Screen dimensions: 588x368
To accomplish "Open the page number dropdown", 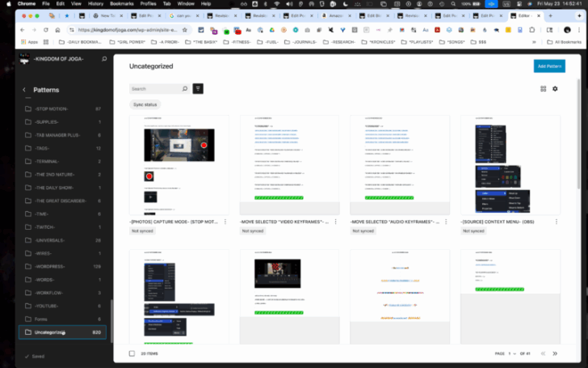I will [512, 353].
